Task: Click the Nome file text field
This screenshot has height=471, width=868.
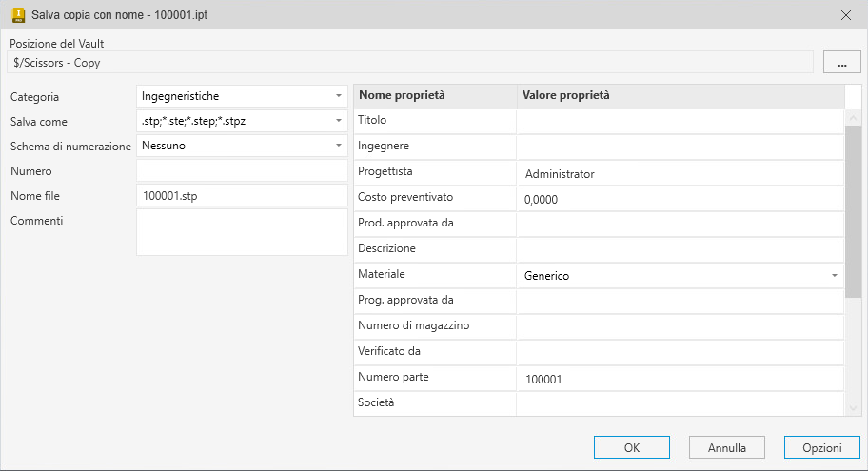Action: (242, 195)
